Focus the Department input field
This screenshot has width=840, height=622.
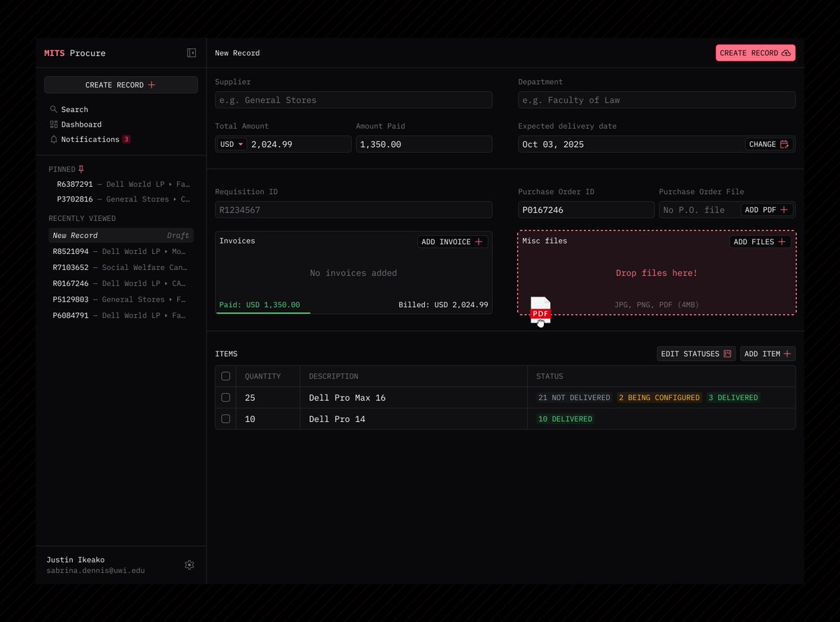[x=657, y=100]
